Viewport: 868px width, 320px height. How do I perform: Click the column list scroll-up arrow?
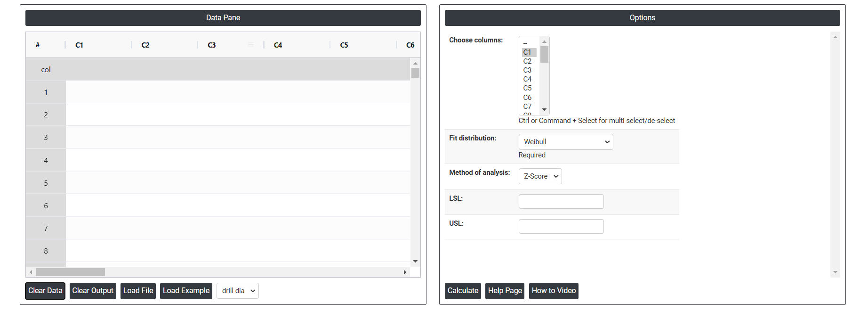(x=544, y=41)
